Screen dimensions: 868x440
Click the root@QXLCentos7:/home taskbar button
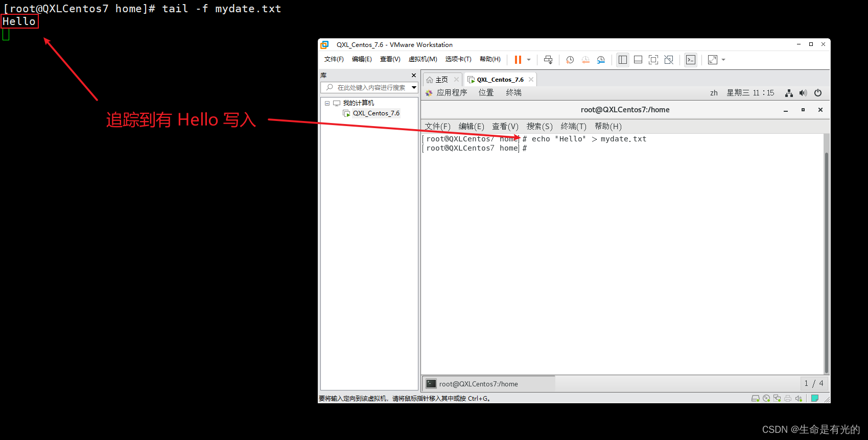click(x=489, y=384)
